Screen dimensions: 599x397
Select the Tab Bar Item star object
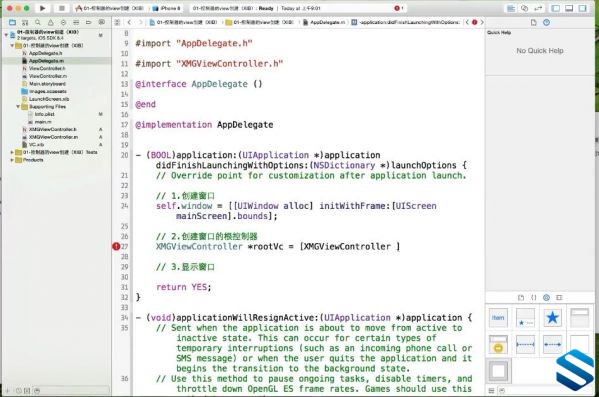click(525, 318)
